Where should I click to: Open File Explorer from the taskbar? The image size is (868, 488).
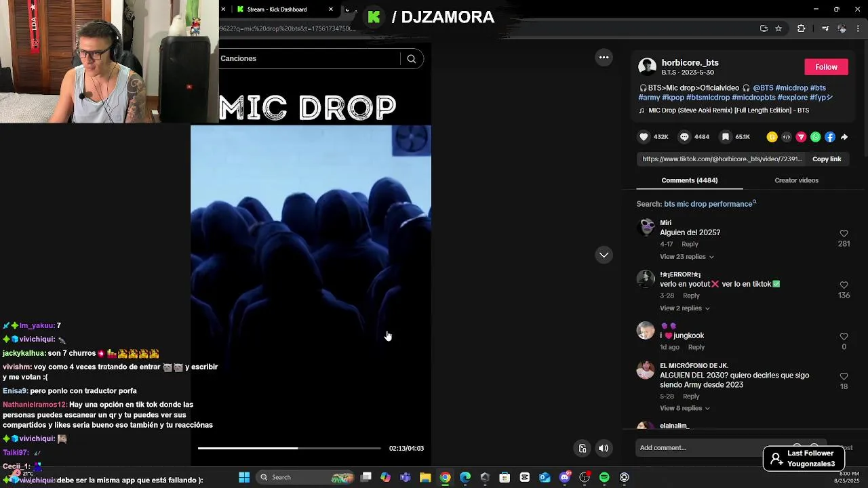[425, 477]
